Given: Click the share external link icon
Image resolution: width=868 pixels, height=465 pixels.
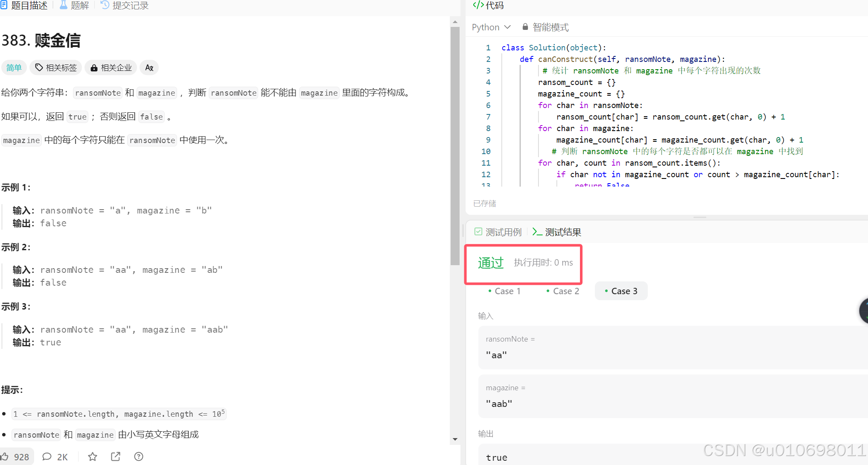Looking at the screenshot, I should 116,456.
